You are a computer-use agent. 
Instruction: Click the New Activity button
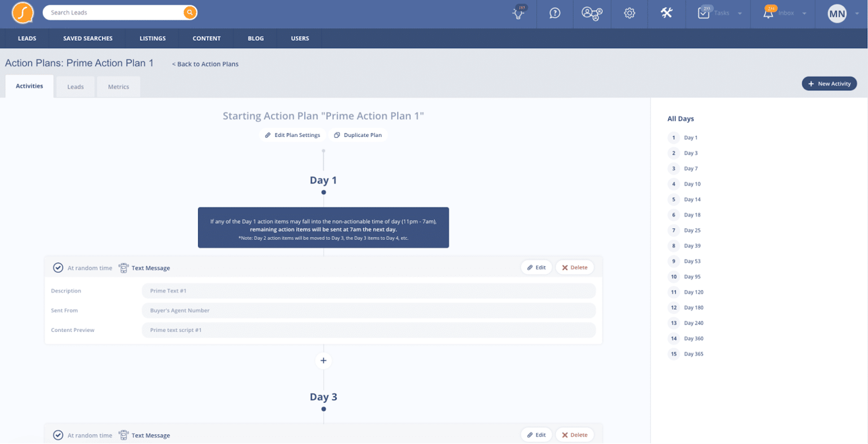tap(829, 83)
